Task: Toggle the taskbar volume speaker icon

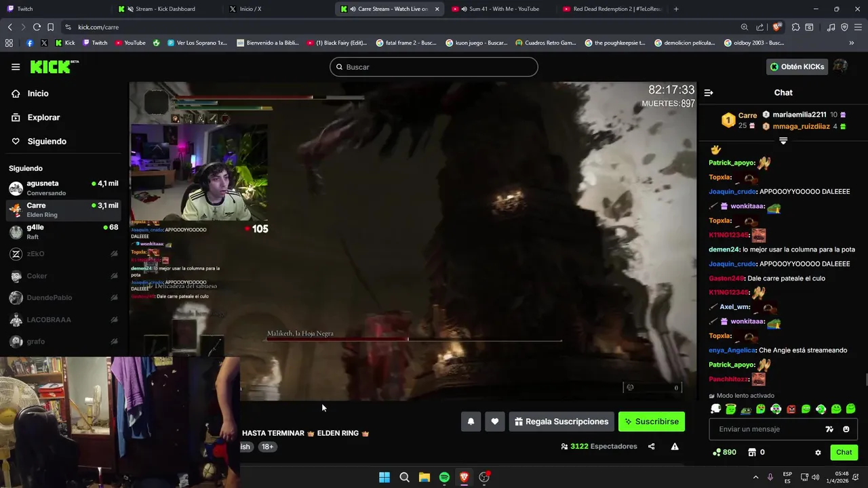Action: coord(815,477)
